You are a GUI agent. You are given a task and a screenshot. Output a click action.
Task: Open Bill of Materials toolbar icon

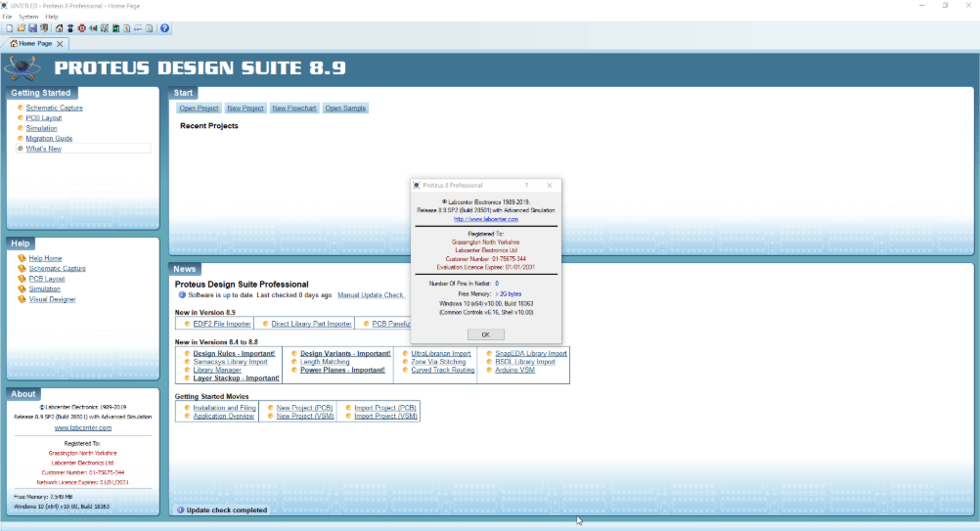[127, 28]
